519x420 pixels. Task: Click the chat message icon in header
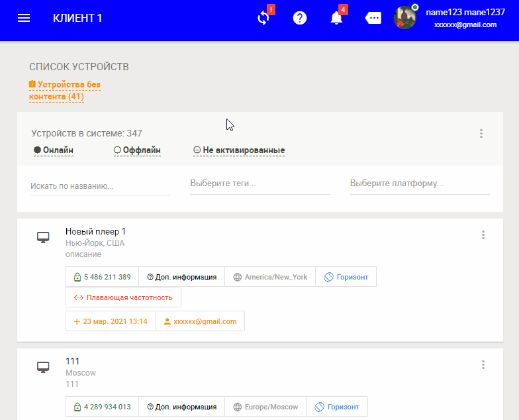pos(373,18)
